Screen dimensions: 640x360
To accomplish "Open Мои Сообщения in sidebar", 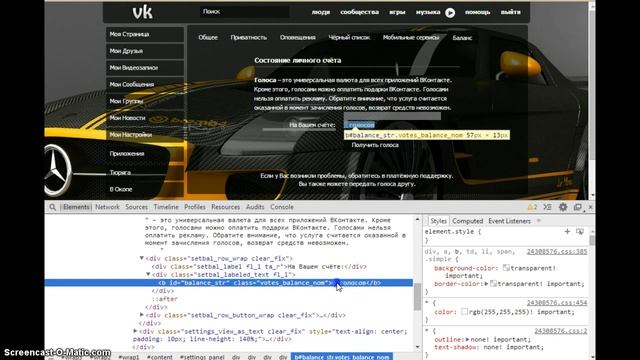I will 145,84.
